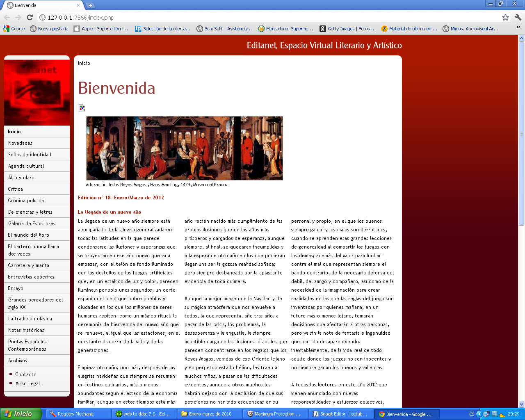Open El mundo del libro section
525x420 pixels.
pyautogui.click(x=37, y=235)
